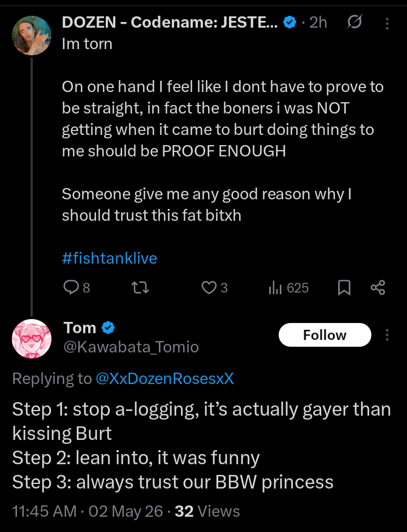Open the 32 Views count
This screenshot has height=532, width=407.
click(207, 511)
